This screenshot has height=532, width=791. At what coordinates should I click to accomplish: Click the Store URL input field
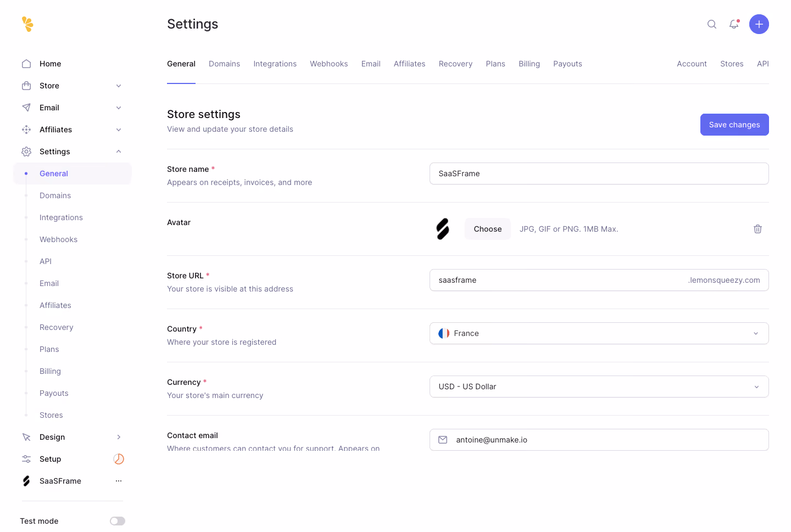click(599, 280)
